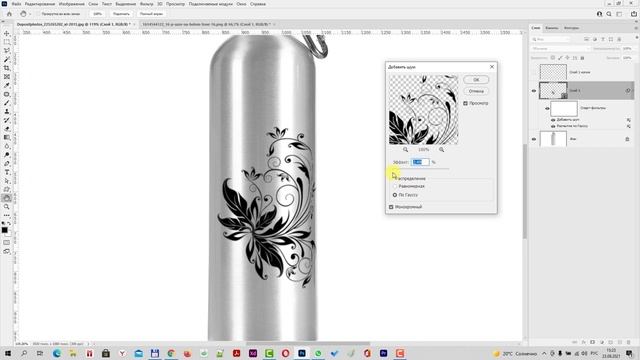Toggle Смарт-фильтры visibility eye
Screen dimensions: 640x360
547,109
